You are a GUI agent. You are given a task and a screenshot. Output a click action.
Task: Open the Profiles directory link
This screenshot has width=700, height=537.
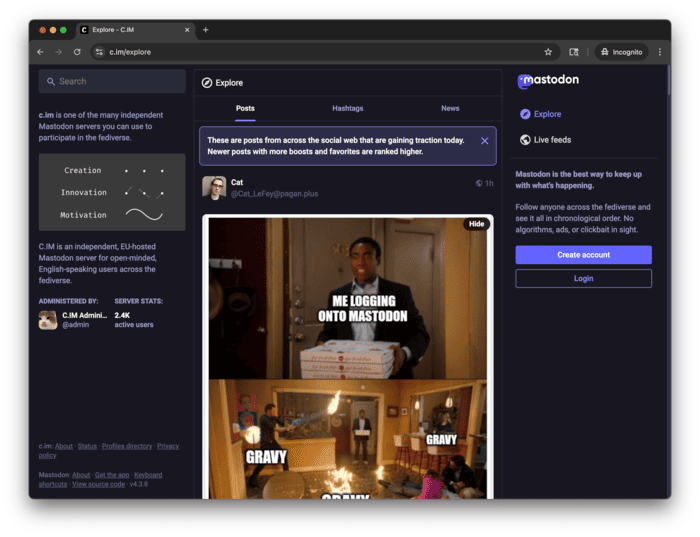click(x=127, y=446)
